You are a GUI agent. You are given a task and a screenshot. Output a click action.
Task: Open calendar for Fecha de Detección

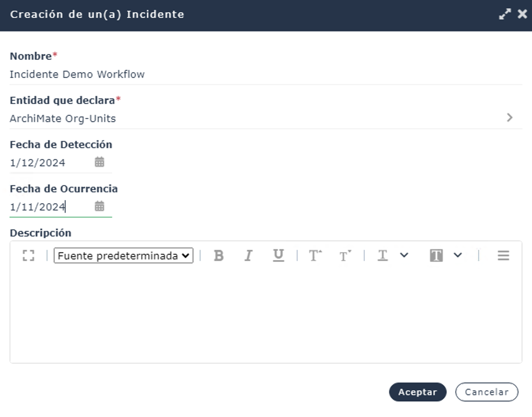pos(99,162)
